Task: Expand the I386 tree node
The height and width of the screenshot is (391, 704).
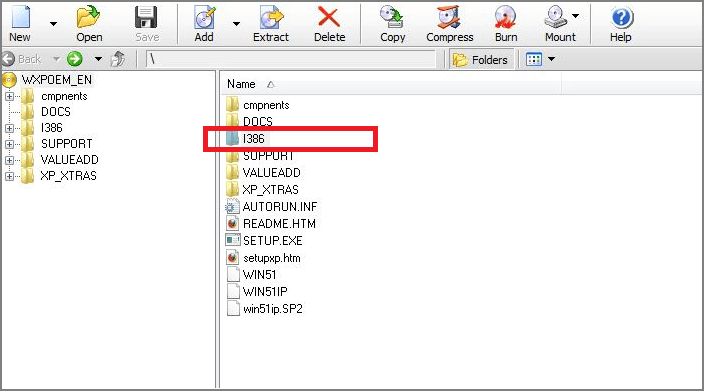Action: tap(9, 128)
